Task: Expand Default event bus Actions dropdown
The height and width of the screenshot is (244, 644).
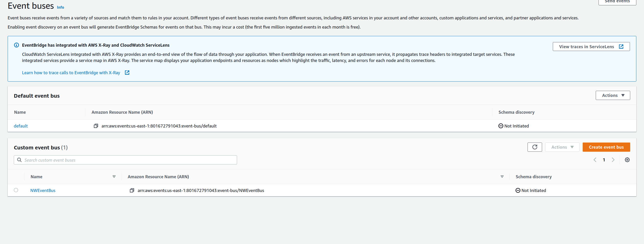Action: click(613, 95)
